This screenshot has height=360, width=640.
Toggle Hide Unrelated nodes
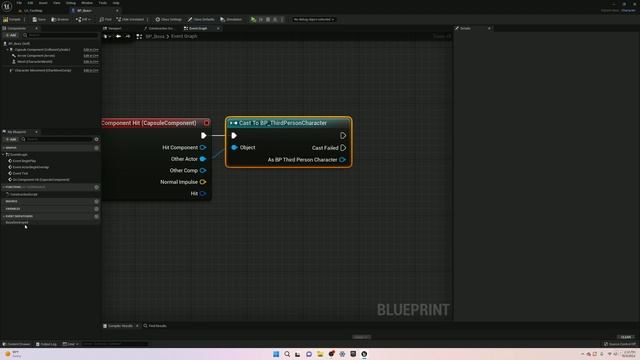click(131, 19)
